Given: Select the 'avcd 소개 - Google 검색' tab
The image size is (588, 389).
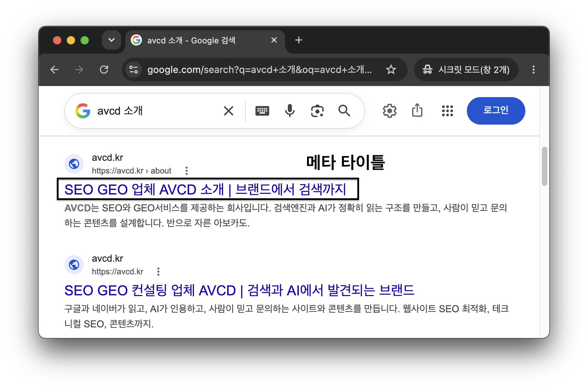Looking at the screenshot, I should point(205,41).
